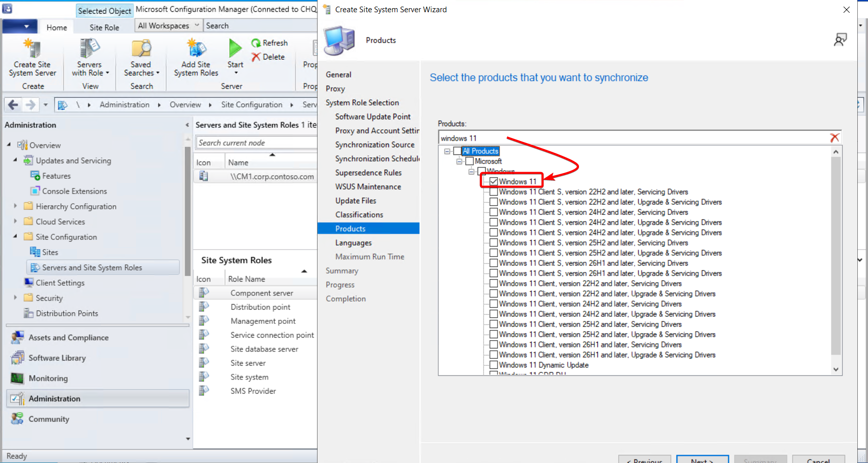This screenshot has height=463, width=868.
Task: Collapse the Microsoft tree node
Action: click(459, 161)
